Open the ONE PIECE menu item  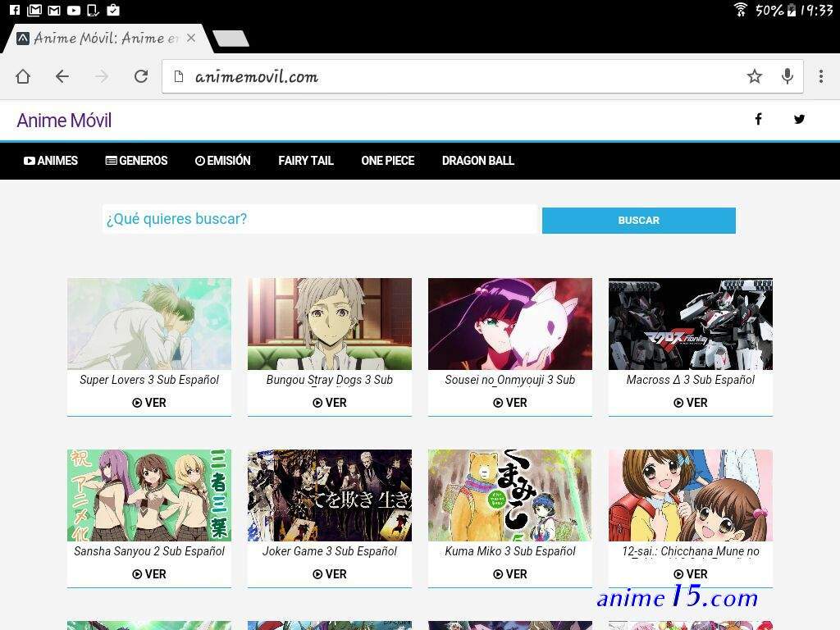point(388,161)
